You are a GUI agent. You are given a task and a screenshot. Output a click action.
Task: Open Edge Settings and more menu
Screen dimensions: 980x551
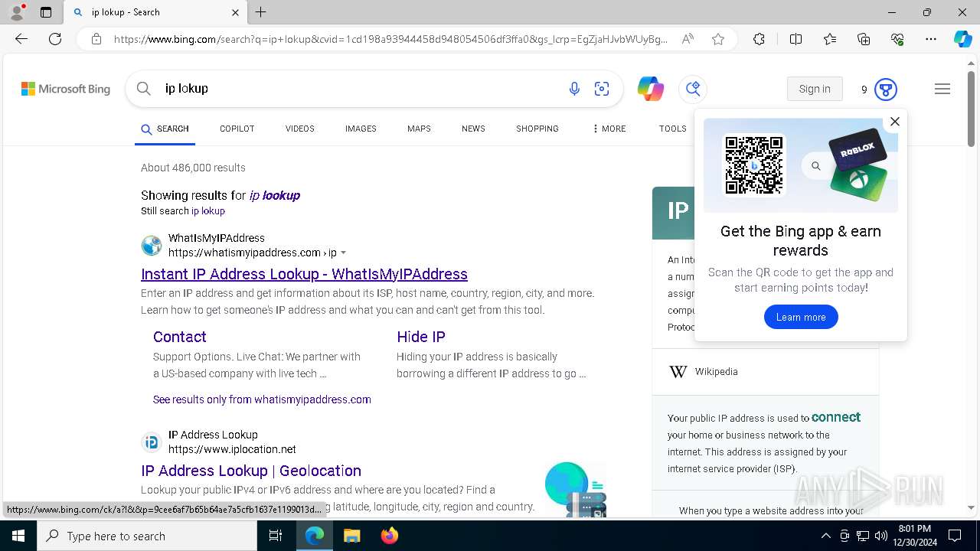[x=931, y=39]
